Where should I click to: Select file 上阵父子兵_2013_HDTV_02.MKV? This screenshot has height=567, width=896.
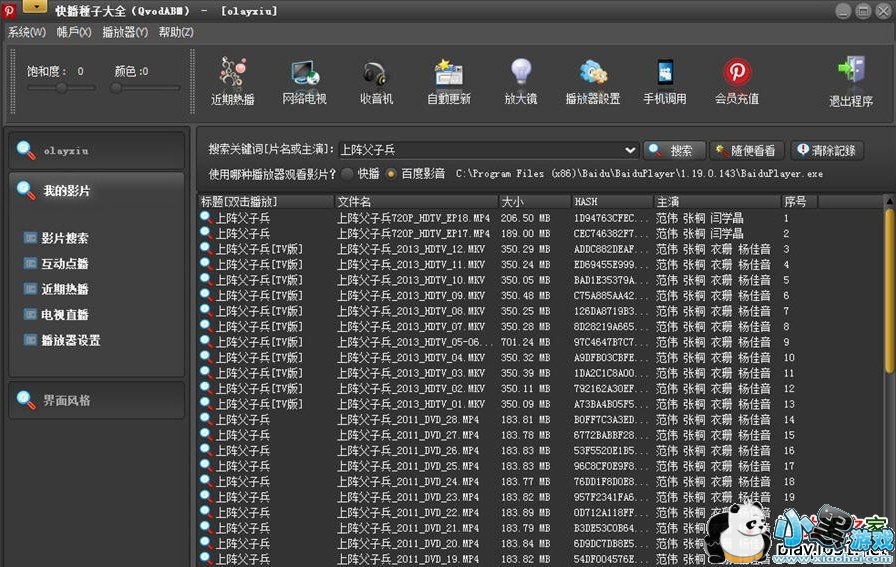click(411, 389)
